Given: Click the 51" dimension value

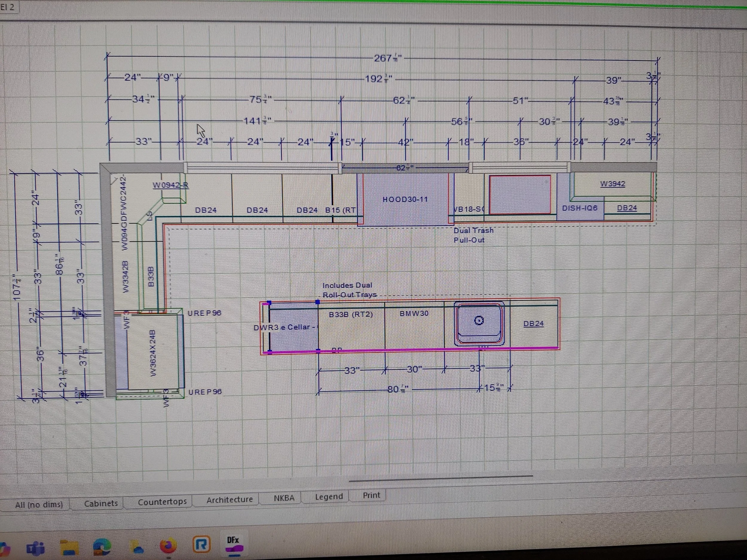Looking at the screenshot, I should pos(520,101).
